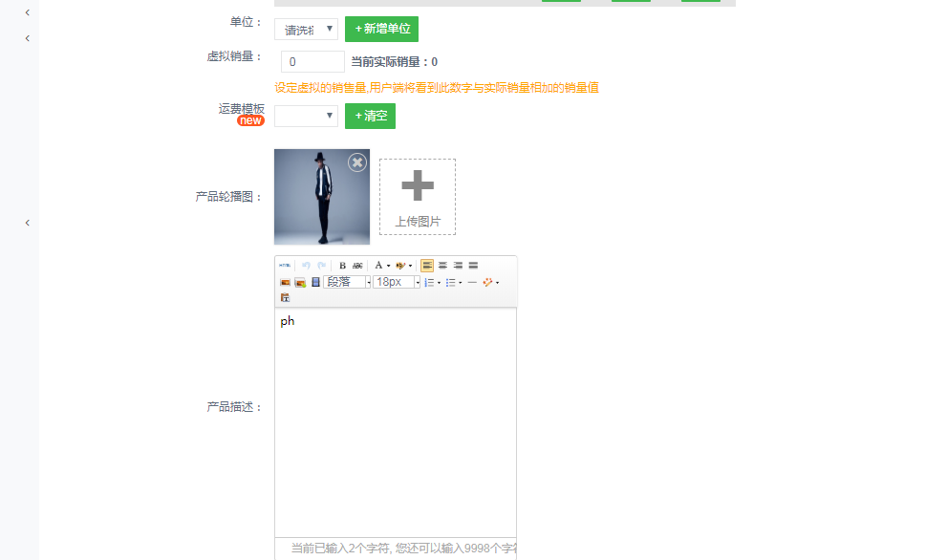Click the HTML source mode icon

(x=285, y=266)
